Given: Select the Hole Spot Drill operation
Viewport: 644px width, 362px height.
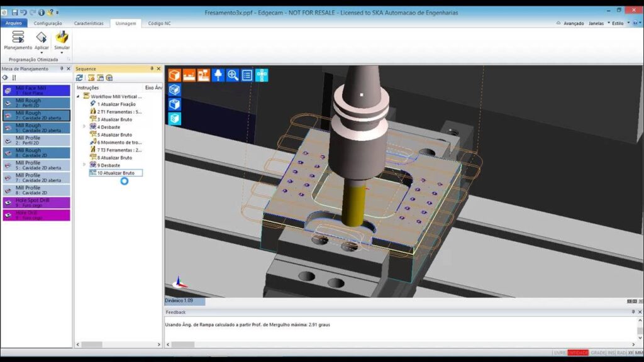Looking at the screenshot, I should pyautogui.click(x=36, y=202).
